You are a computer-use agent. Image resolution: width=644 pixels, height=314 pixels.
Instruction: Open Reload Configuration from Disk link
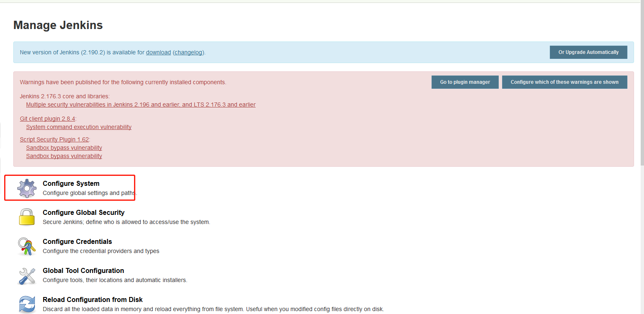click(93, 299)
